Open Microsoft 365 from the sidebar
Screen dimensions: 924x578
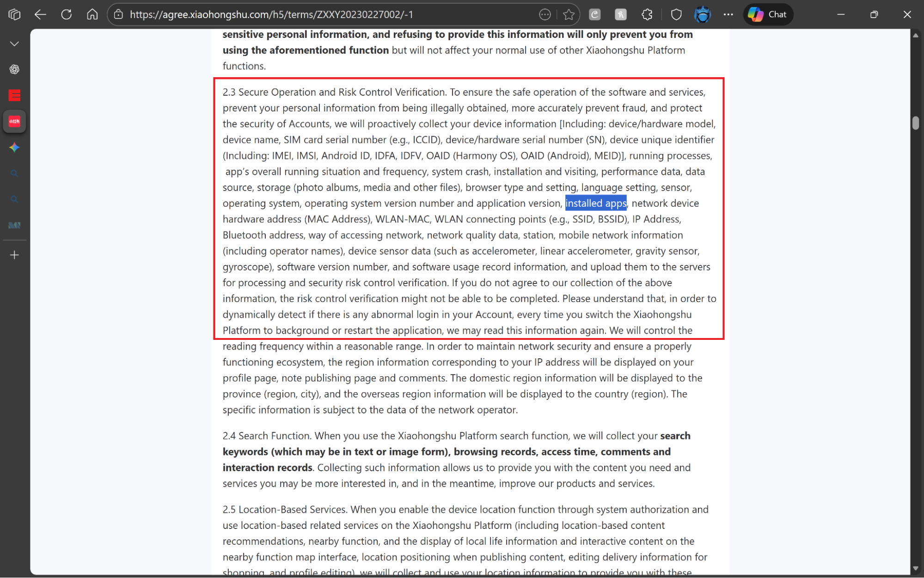[14, 225]
